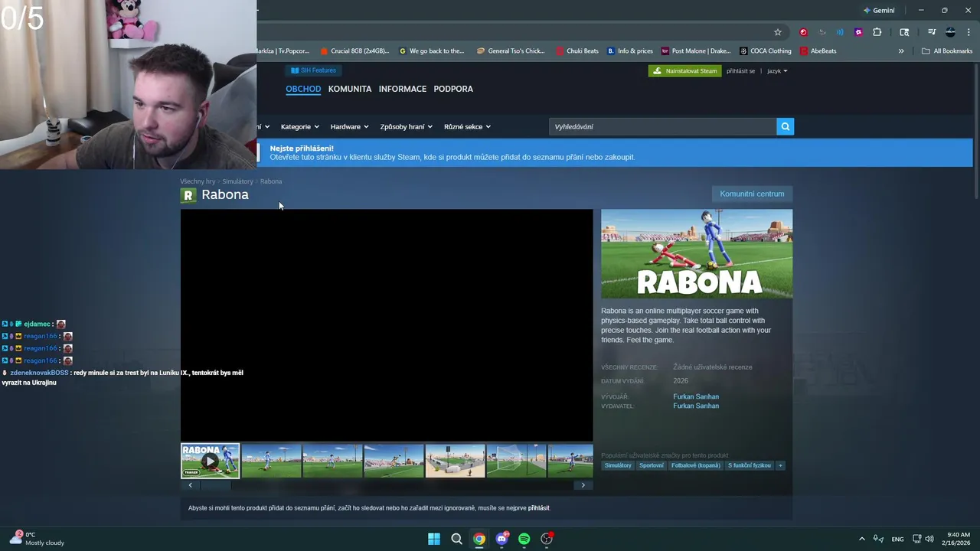The width and height of the screenshot is (980, 551).
Task: Expand the Různé sekce dropdown
Action: (467, 126)
